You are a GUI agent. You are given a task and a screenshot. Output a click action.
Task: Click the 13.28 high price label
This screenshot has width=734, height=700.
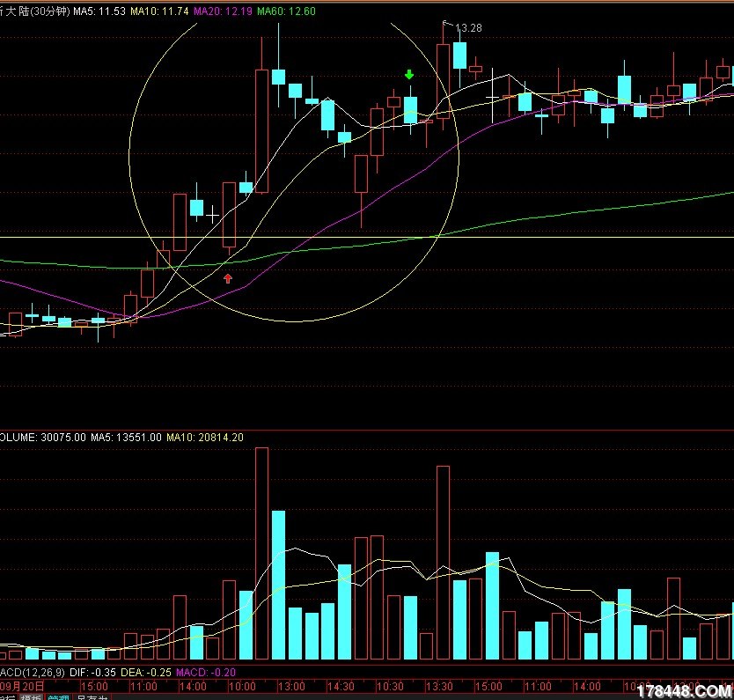(468, 28)
